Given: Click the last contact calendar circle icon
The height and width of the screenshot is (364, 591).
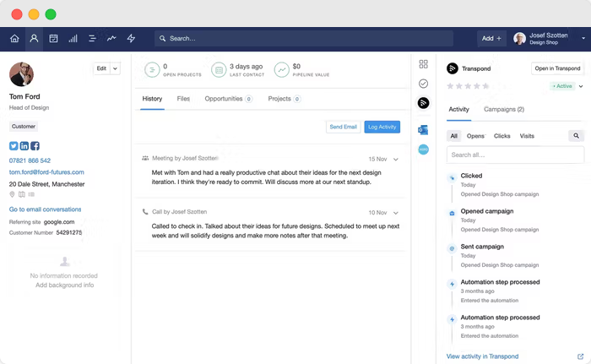Looking at the screenshot, I should pyautogui.click(x=219, y=70).
